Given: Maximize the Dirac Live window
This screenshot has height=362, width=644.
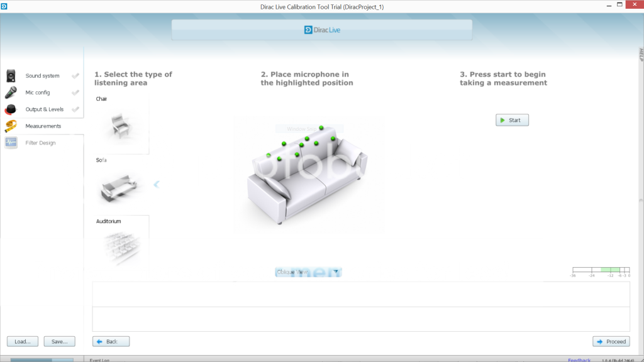Looking at the screenshot, I should 619,5.
